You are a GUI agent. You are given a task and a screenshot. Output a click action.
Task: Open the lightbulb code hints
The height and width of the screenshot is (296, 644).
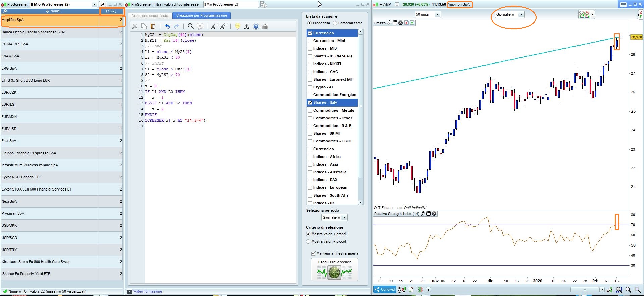click(237, 27)
